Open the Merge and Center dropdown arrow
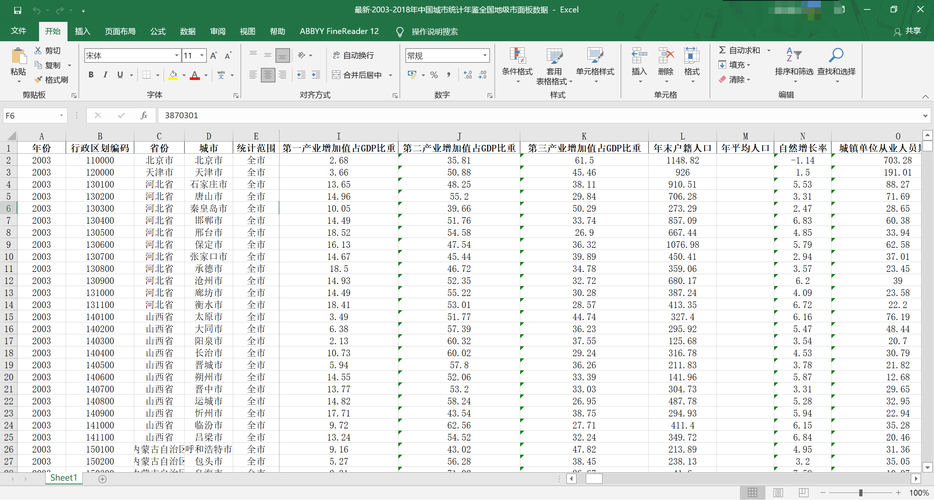The width and height of the screenshot is (934, 500). pos(391,75)
